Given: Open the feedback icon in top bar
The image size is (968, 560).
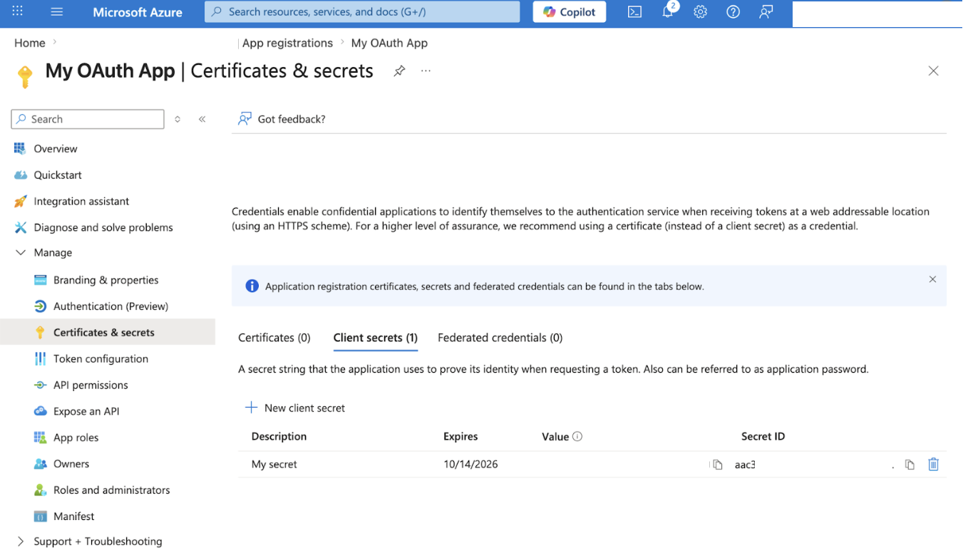Looking at the screenshot, I should pos(766,11).
